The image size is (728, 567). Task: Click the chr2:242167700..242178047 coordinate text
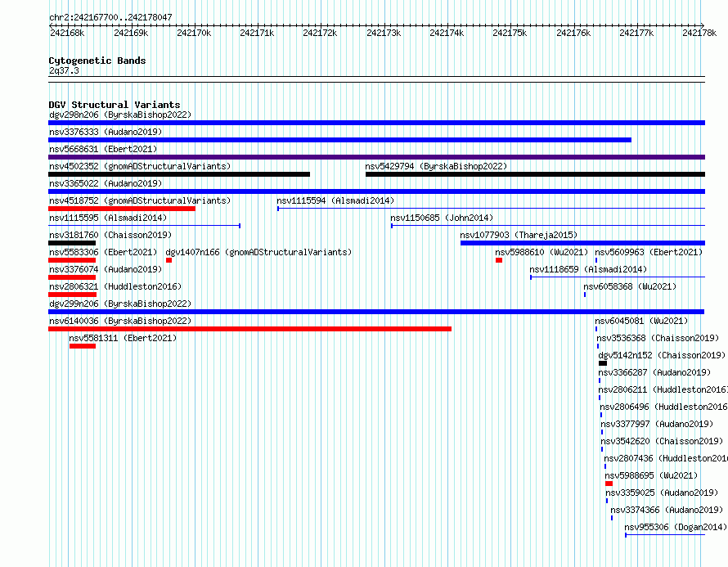tap(110, 17)
